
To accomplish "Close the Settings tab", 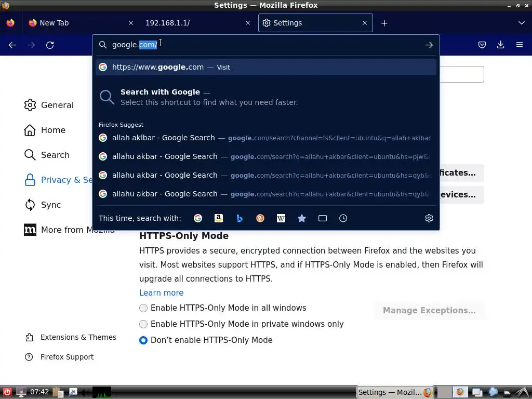I will 365,23.
